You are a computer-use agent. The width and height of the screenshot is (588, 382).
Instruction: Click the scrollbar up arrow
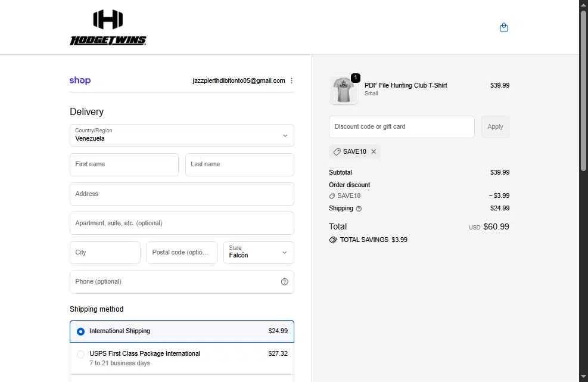583,4
